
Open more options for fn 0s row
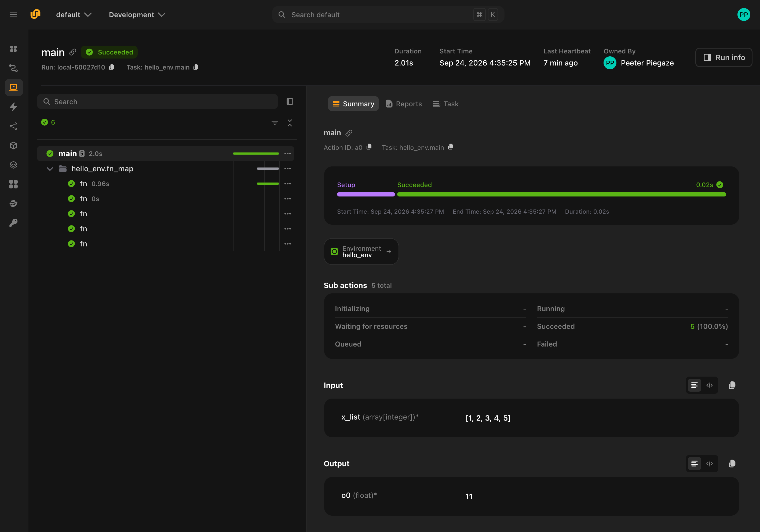coord(288,199)
